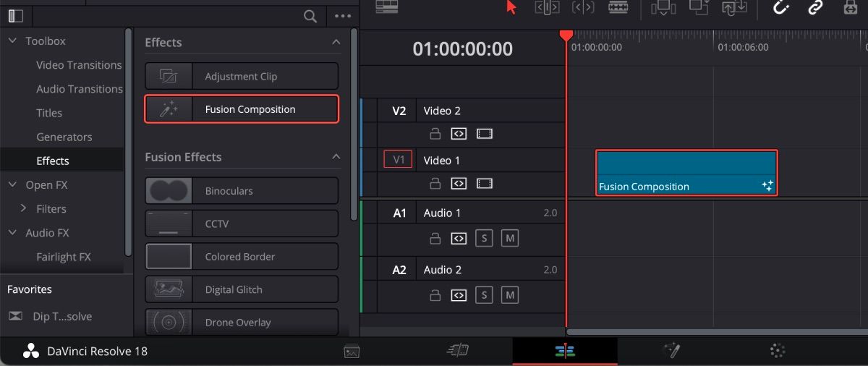
Task: Click the Overwrite Clip toolbar icon
Action: click(x=699, y=7)
